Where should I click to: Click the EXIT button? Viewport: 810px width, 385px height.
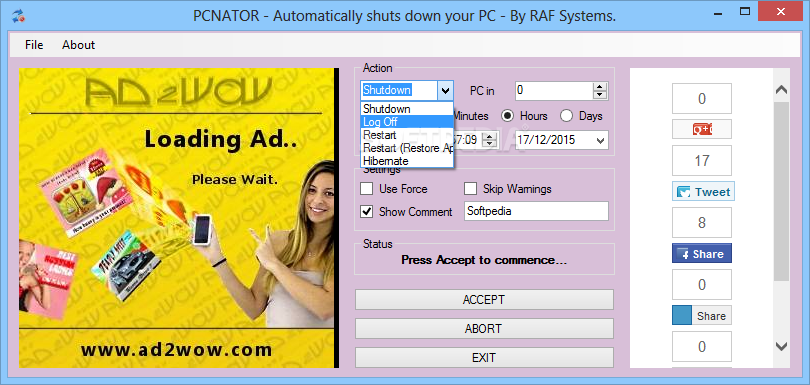pos(484,358)
